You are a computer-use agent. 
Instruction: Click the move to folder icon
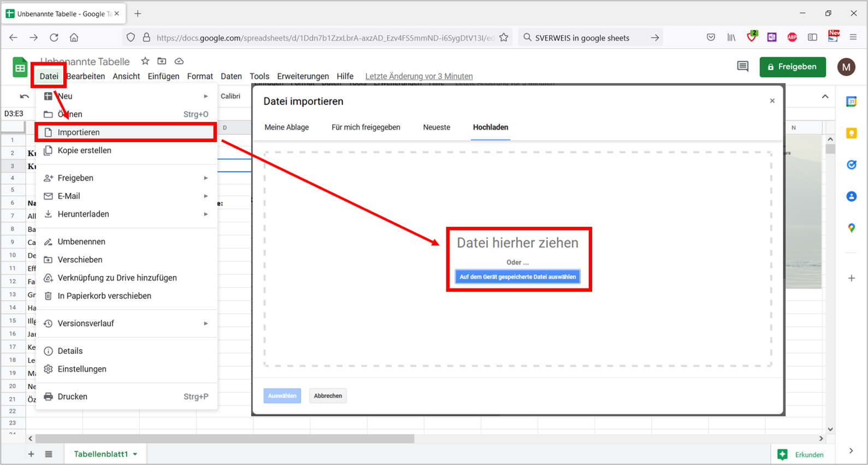pyautogui.click(x=162, y=61)
